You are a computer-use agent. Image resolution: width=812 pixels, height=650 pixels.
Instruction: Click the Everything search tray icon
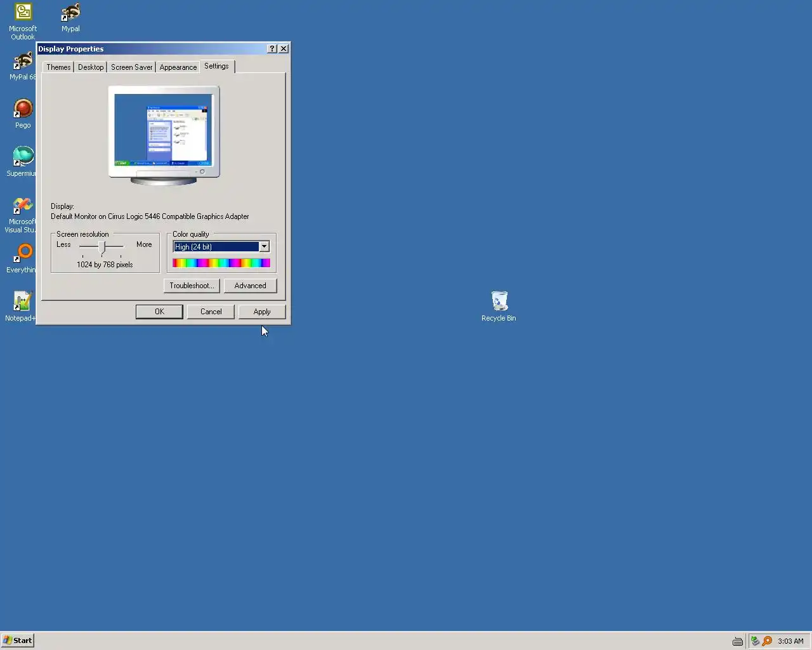(767, 641)
